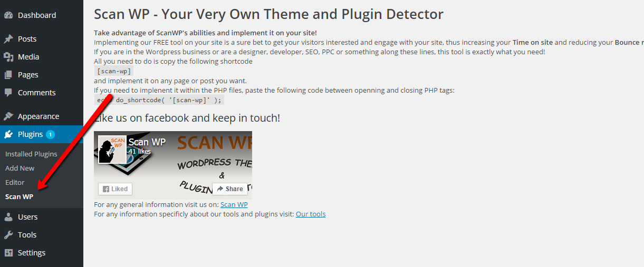
Task: Click the Appearance paintbrush icon
Action: (x=8, y=116)
